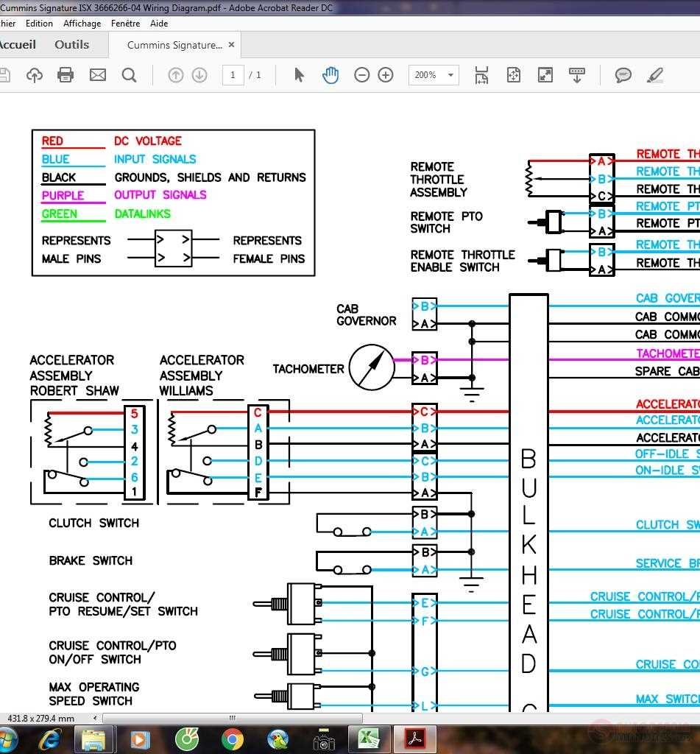Viewport: 700px width, 754px height.
Task: Switch to the Outils tab
Action: 71,44
